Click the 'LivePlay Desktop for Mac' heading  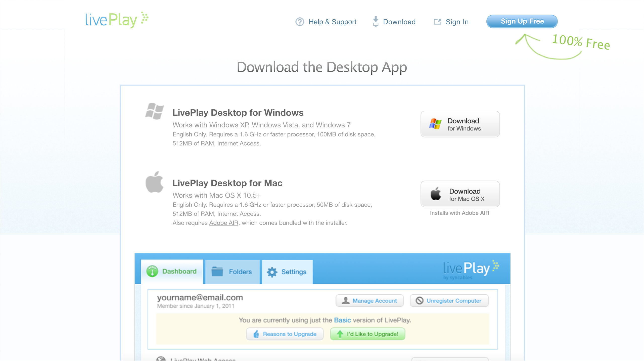(227, 183)
